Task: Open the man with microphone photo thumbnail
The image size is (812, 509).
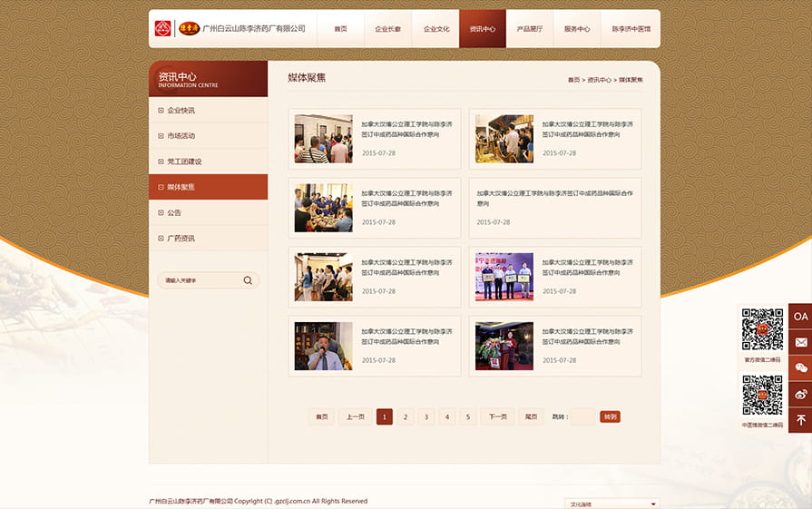Action: click(323, 346)
